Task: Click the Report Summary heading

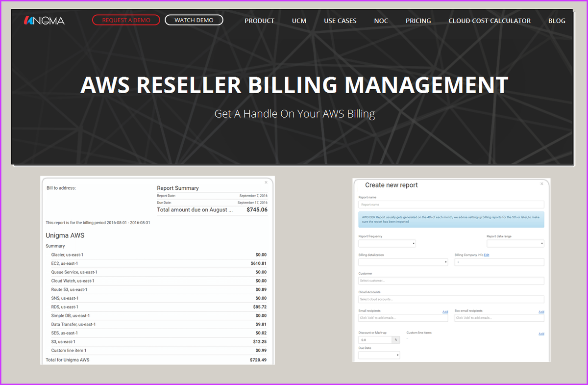Action: 178,188
